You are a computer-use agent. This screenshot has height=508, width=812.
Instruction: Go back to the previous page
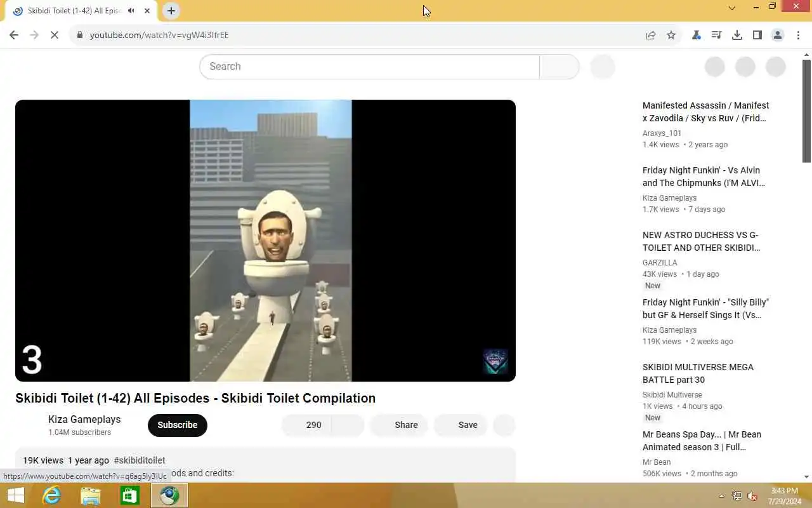(14, 35)
